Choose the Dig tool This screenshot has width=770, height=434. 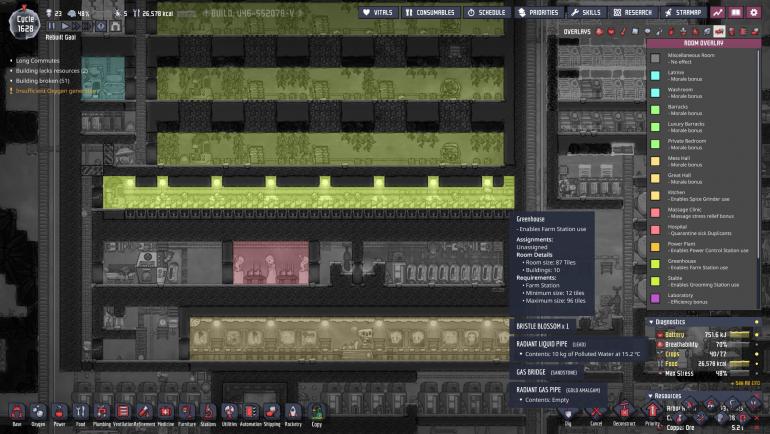tap(566, 412)
